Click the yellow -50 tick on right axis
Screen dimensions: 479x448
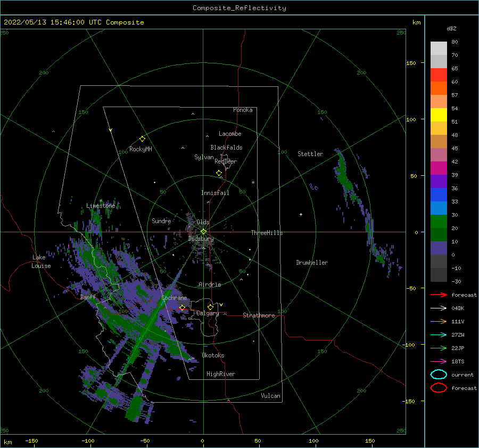pos(411,288)
